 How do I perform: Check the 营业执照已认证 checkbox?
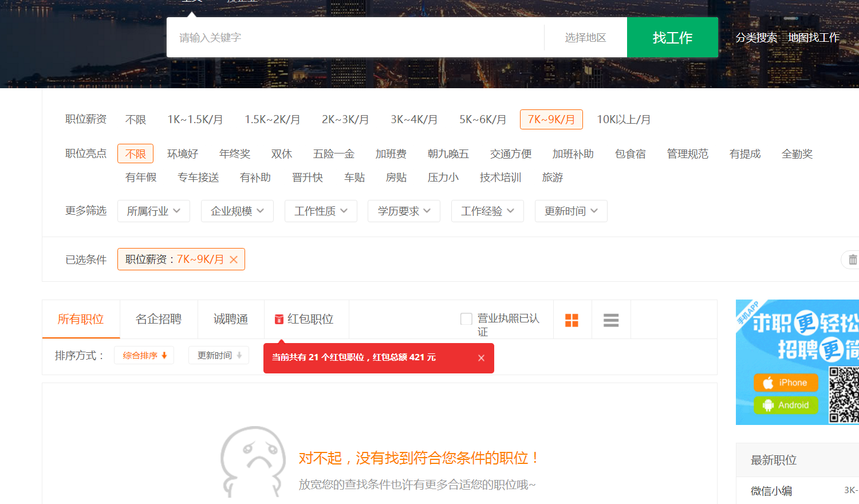point(466,319)
